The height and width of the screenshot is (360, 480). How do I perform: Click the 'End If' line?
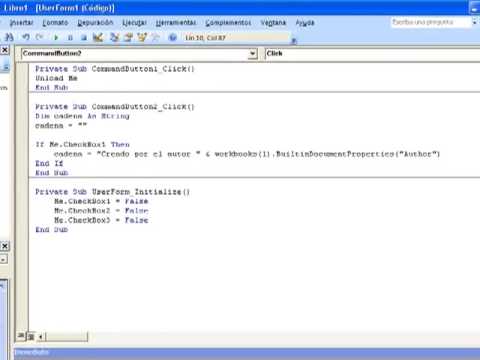(x=49, y=163)
